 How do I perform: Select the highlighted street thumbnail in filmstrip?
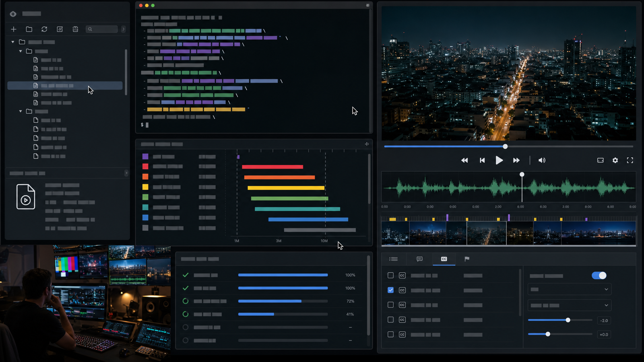[x=486, y=233]
